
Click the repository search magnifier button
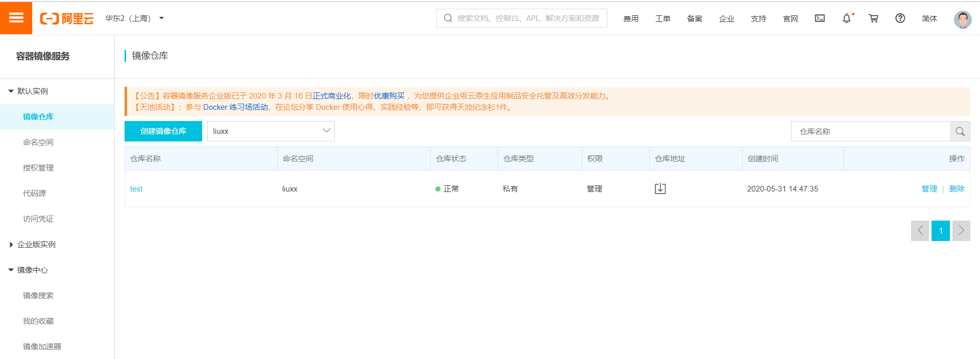pos(960,131)
